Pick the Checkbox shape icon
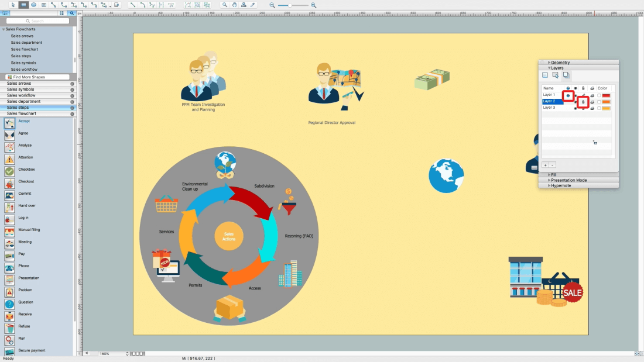 pos(9,171)
